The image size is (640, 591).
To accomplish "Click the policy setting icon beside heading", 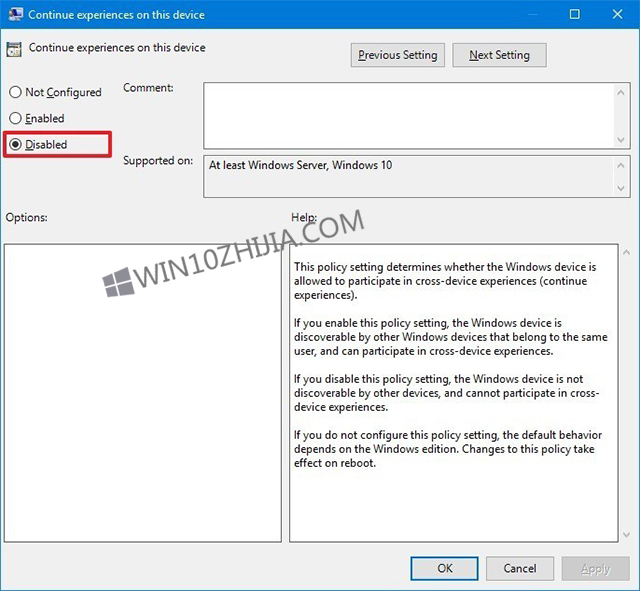I will tap(14, 49).
